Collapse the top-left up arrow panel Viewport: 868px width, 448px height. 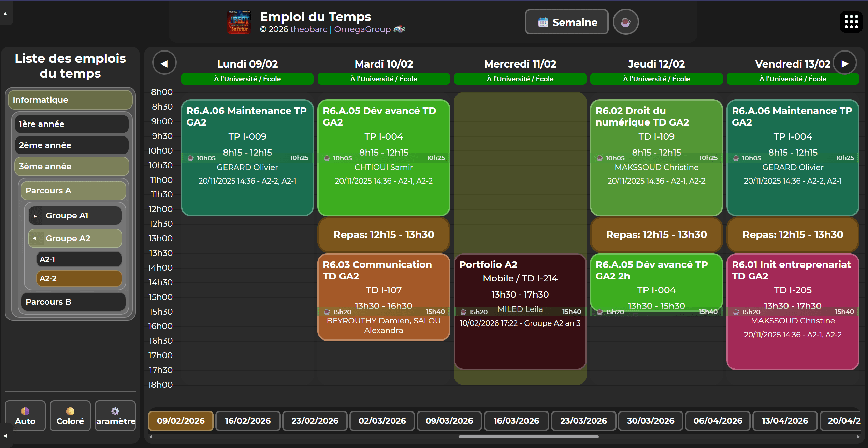pyautogui.click(x=5, y=14)
